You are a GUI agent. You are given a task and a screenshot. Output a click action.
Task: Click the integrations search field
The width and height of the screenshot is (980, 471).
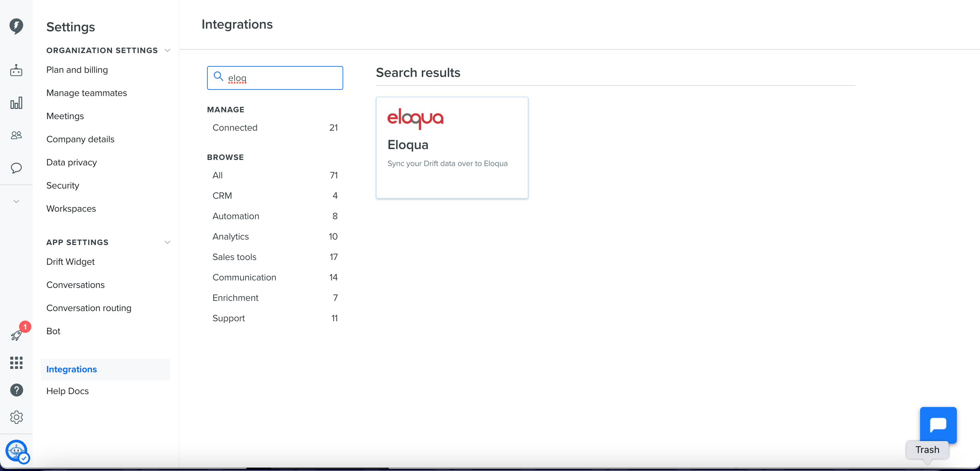[275, 78]
